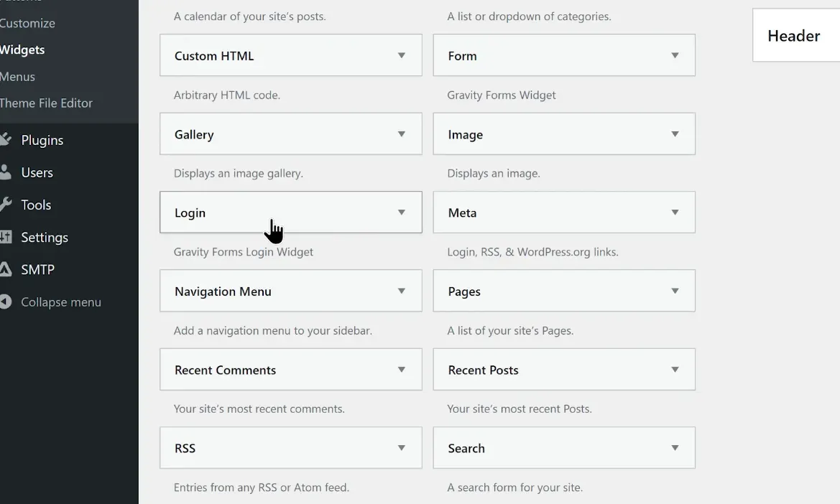Expand the Image widget arrow
Screen dimensions: 840x504
(675, 134)
